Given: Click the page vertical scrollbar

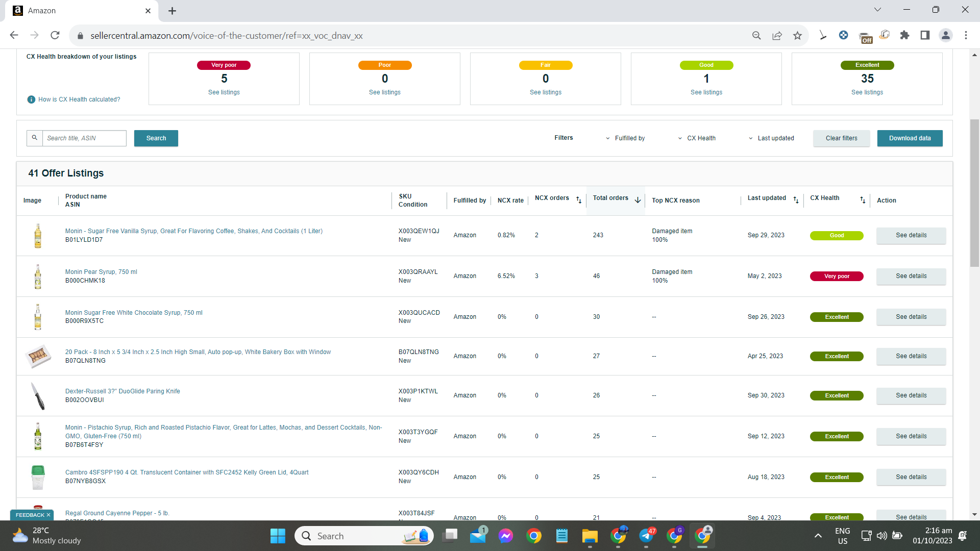Looking at the screenshot, I should coord(974,193).
